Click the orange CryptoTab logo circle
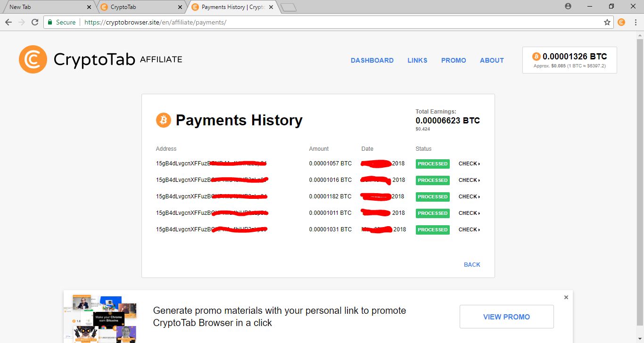Image resolution: width=644 pixels, height=343 pixels. coord(33,59)
